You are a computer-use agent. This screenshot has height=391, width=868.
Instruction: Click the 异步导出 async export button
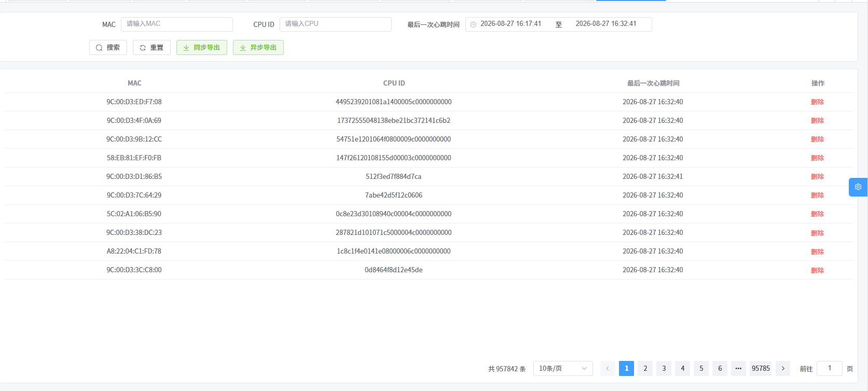258,48
